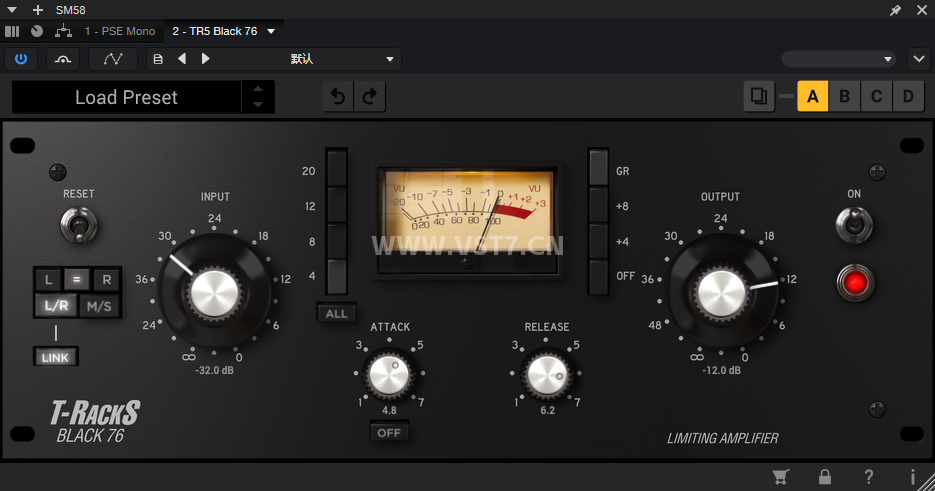935x491 pixels.
Task: Select ratio 20 button
Action: pos(337,168)
